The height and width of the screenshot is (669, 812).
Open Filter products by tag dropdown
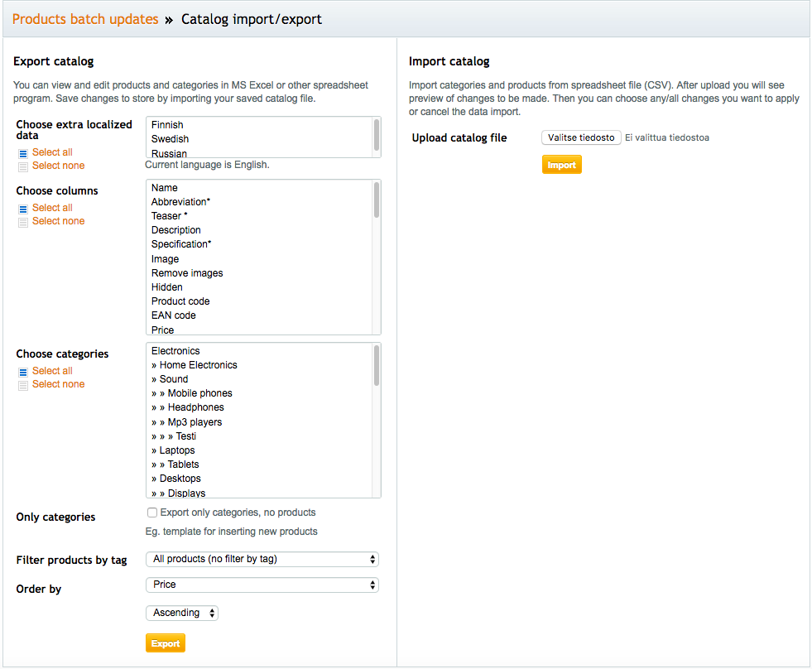pyautogui.click(x=262, y=559)
